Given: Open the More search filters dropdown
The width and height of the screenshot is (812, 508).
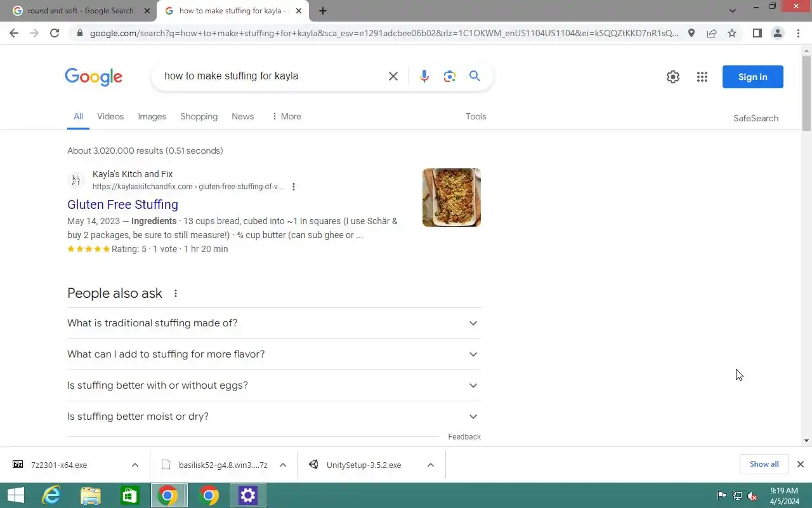Looking at the screenshot, I should (286, 116).
